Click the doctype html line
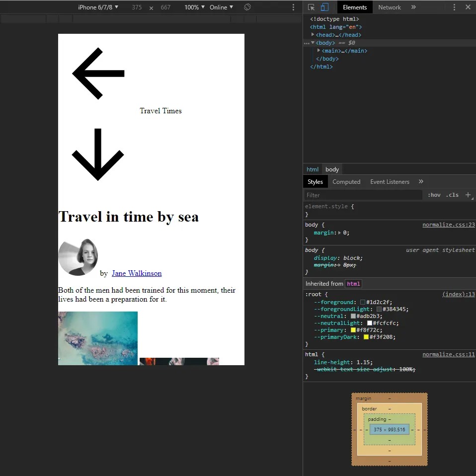This screenshot has height=476, width=476. tap(334, 19)
